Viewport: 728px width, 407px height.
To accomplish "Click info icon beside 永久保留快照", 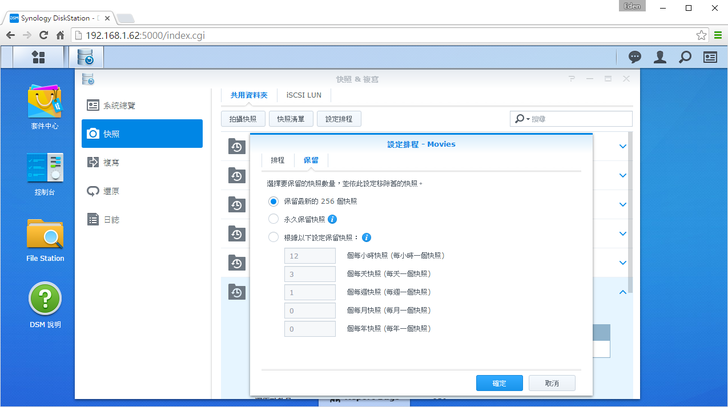I will tap(332, 218).
